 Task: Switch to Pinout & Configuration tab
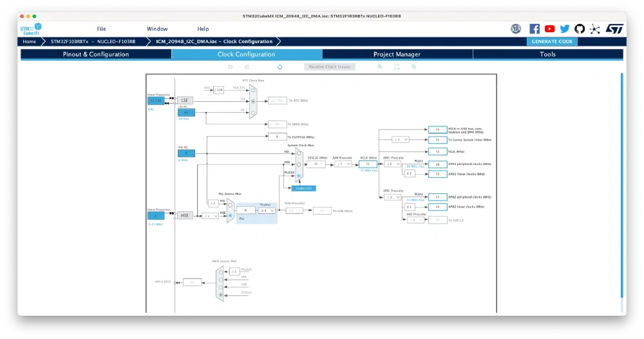[96, 54]
